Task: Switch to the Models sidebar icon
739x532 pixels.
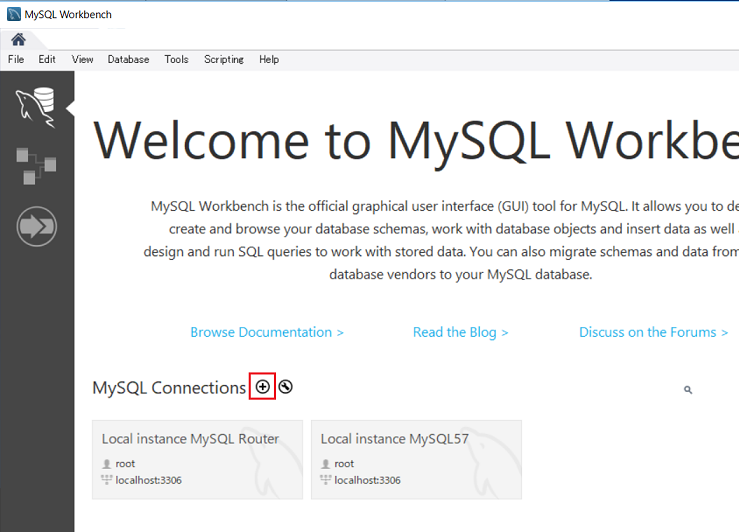Action: (x=36, y=166)
